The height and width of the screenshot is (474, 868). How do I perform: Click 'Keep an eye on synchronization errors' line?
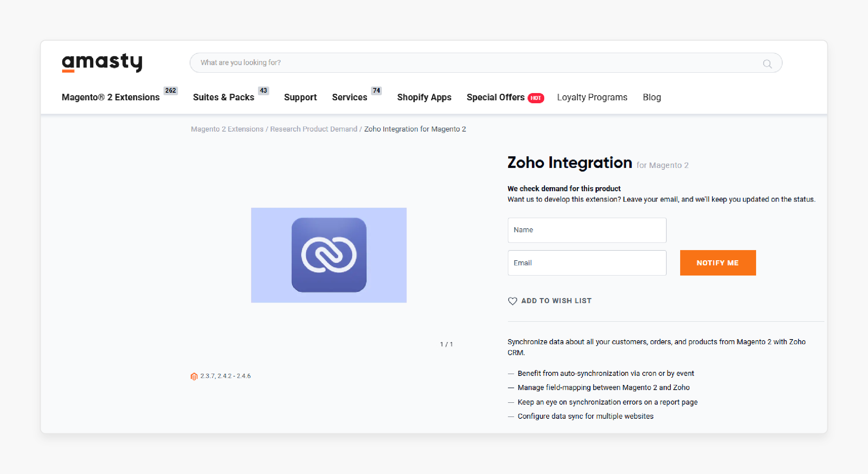[x=607, y=402]
